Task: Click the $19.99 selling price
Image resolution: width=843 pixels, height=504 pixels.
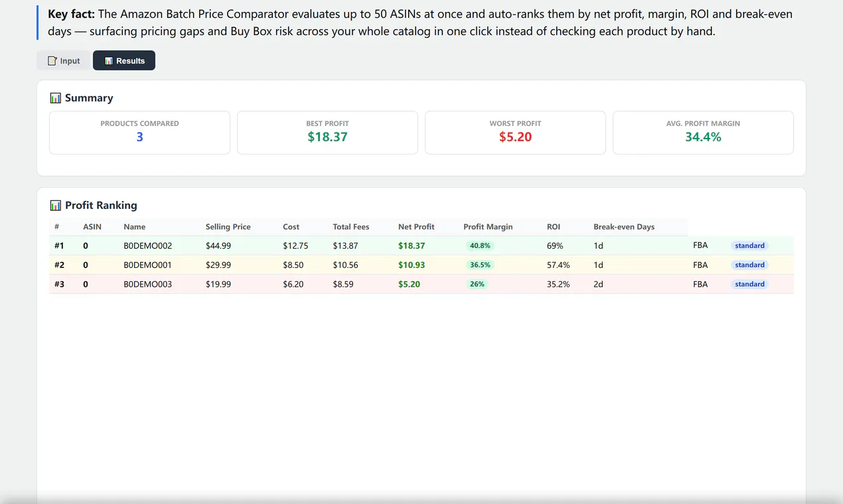Action: coord(218,284)
